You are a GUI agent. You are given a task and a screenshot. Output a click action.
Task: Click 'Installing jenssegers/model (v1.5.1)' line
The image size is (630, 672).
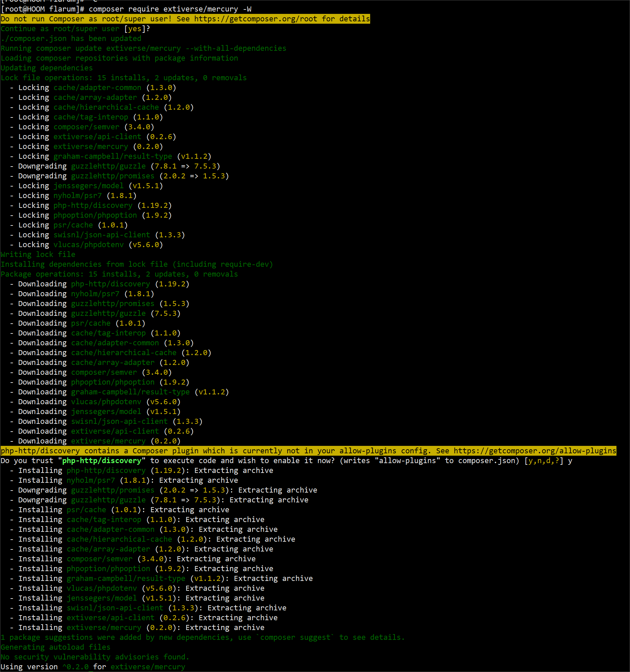click(137, 598)
